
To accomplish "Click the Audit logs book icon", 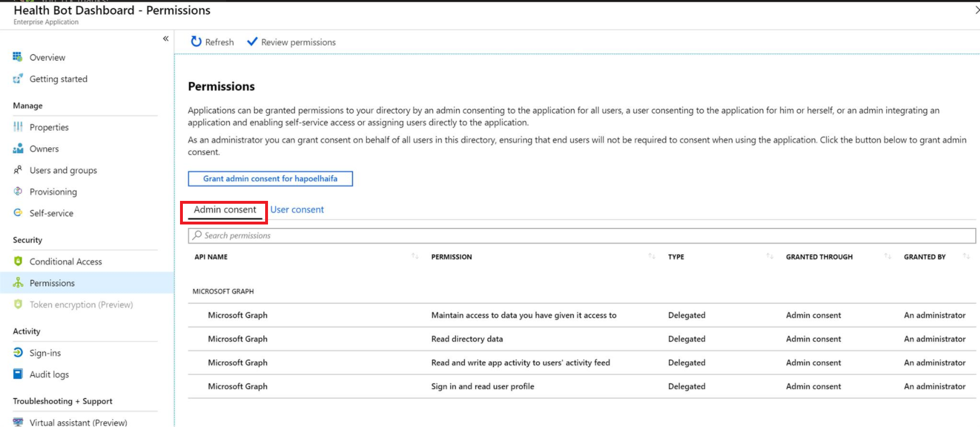I will pyautogui.click(x=18, y=374).
